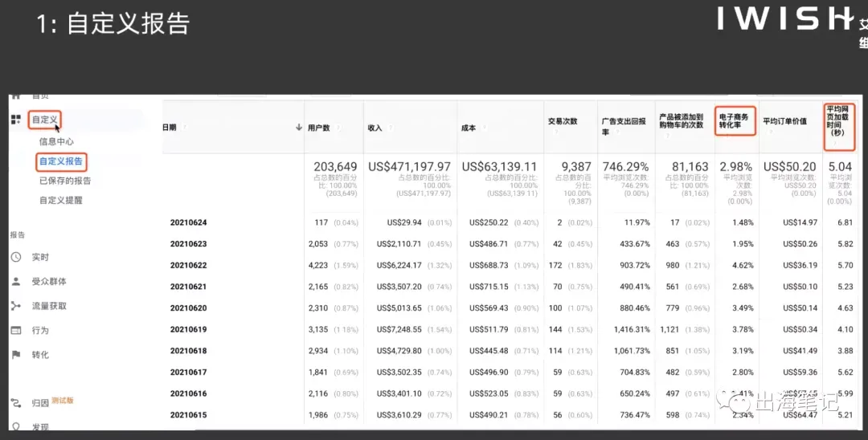Sort table by 广告支出回报率 column header
This screenshot has height=440, width=868.
point(624,126)
